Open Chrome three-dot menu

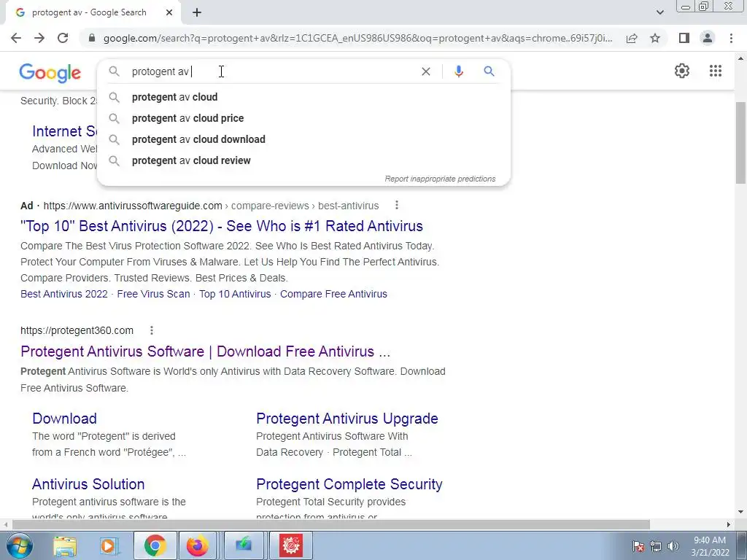coord(731,38)
